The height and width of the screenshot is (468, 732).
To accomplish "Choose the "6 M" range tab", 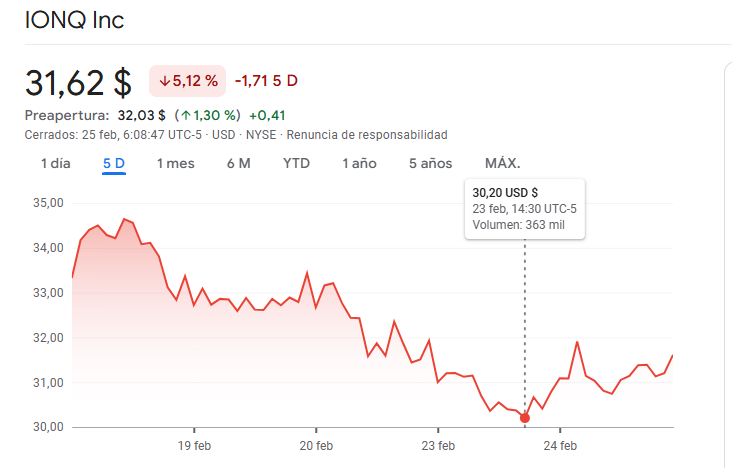I will tap(238, 163).
